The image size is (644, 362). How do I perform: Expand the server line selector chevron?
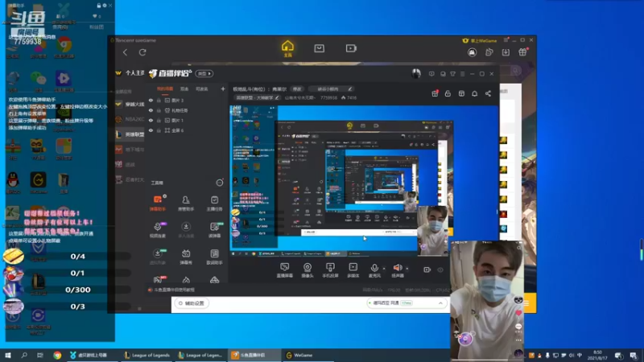440,303
